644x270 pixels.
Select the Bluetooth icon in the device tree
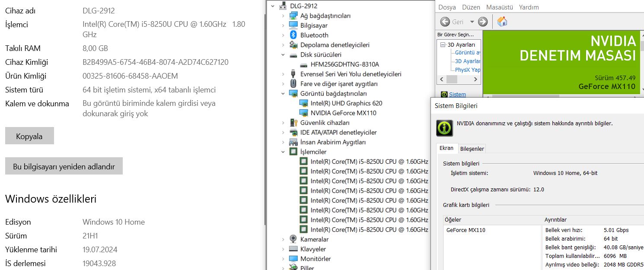point(293,35)
